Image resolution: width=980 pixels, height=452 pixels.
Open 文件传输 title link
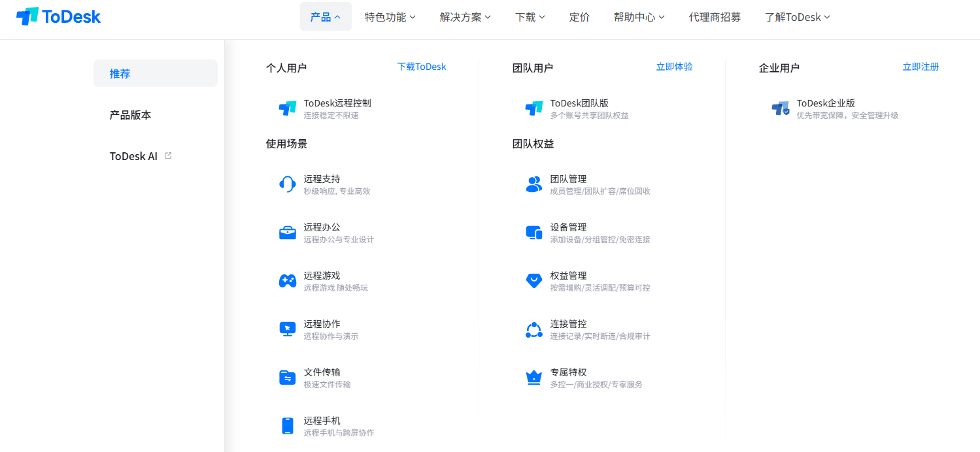(x=322, y=372)
